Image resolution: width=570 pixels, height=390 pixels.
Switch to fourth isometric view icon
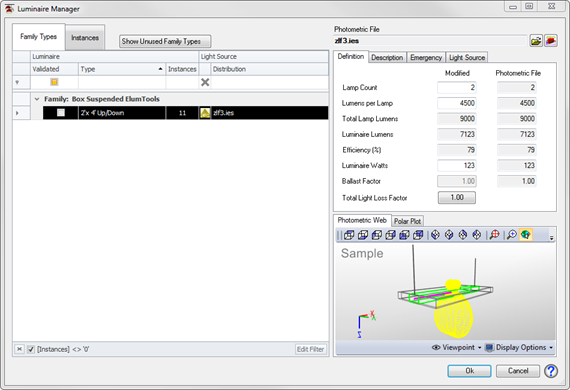pos(477,235)
